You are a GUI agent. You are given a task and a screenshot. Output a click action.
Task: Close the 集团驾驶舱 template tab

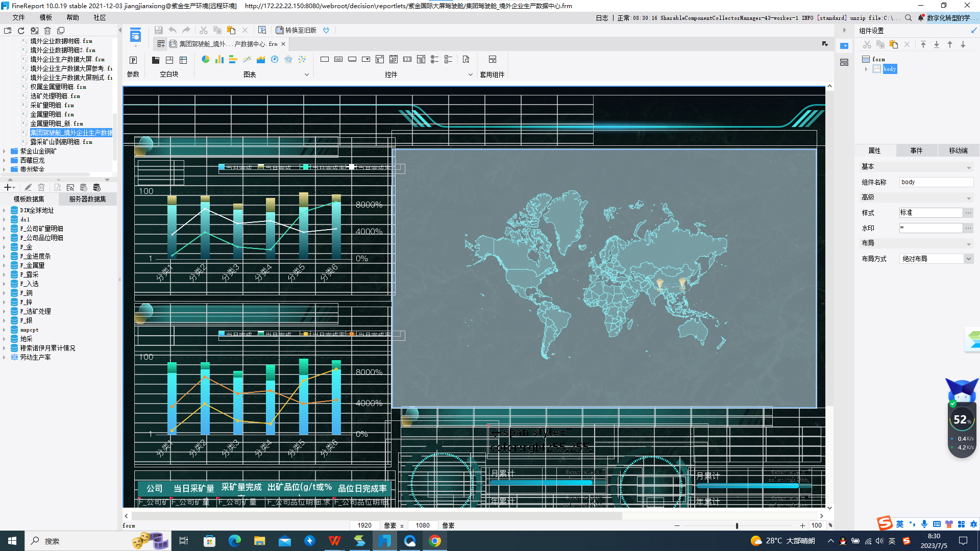coord(283,44)
